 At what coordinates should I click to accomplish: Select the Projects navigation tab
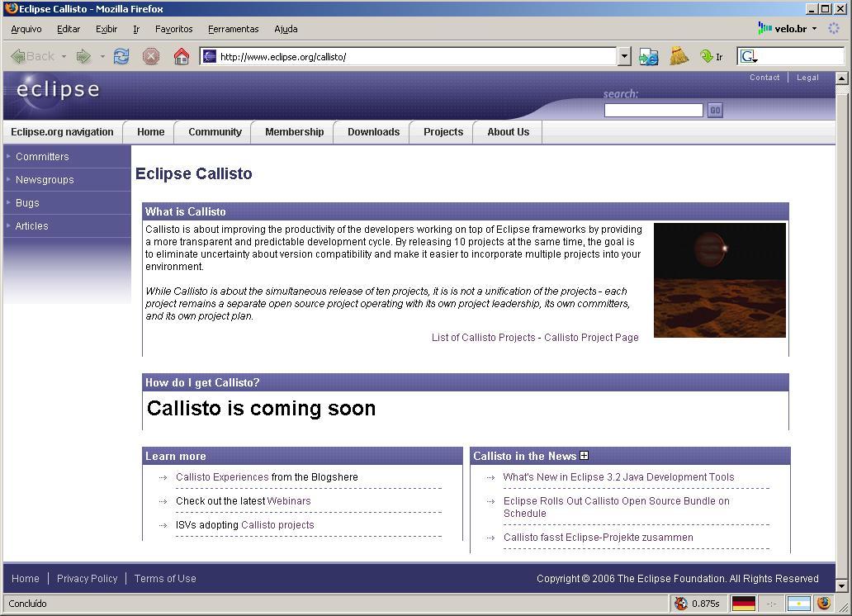coord(443,132)
